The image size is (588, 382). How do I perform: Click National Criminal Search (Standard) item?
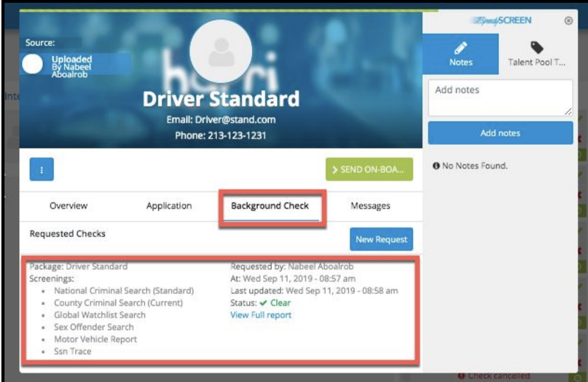coord(124,291)
